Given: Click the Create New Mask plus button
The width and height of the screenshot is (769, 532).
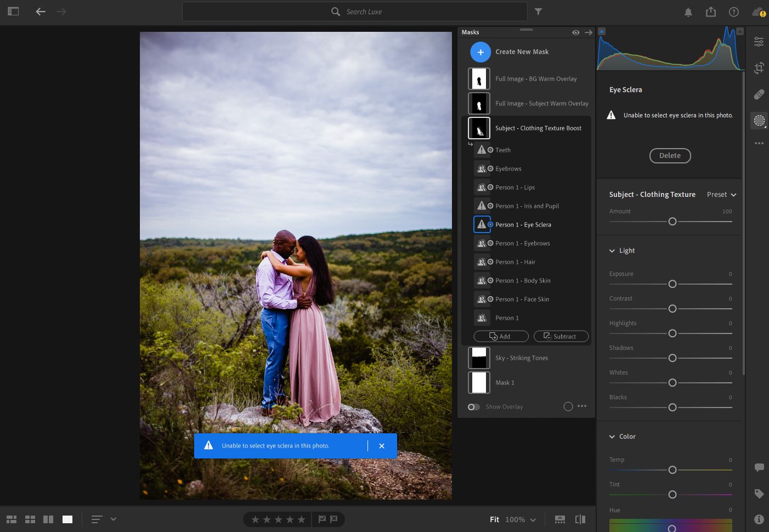Looking at the screenshot, I should [480, 52].
